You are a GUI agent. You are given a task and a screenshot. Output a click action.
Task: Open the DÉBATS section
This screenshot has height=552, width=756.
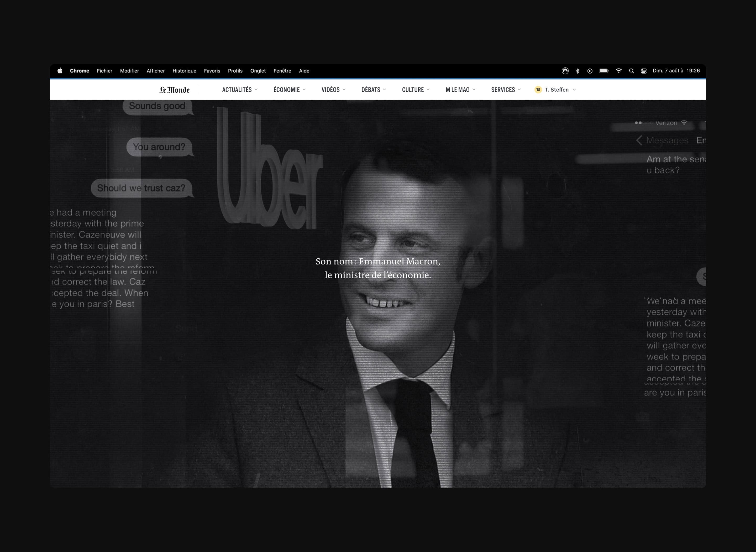371,90
